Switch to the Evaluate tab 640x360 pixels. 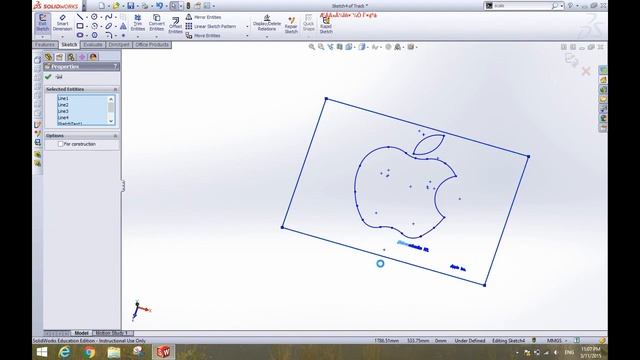pos(93,44)
